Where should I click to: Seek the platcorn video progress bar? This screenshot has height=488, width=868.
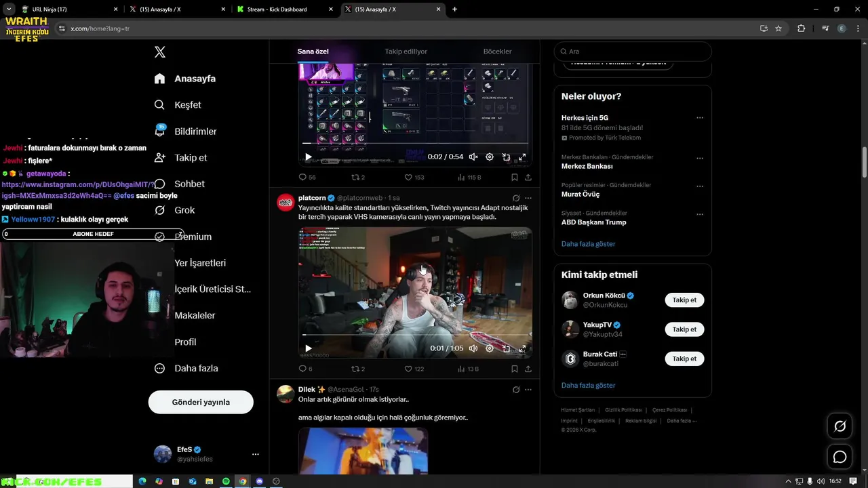(x=416, y=335)
